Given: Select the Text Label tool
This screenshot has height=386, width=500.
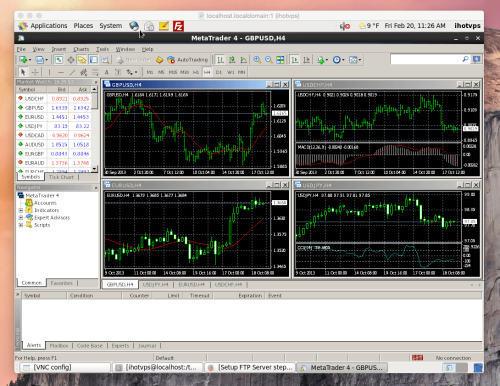Looking at the screenshot, I should click(x=118, y=72).
